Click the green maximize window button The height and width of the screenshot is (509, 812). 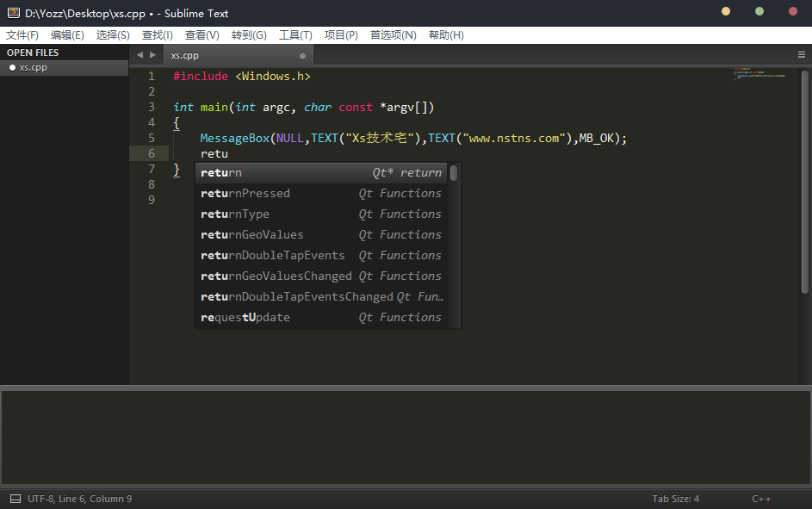[x=759, y=11]
